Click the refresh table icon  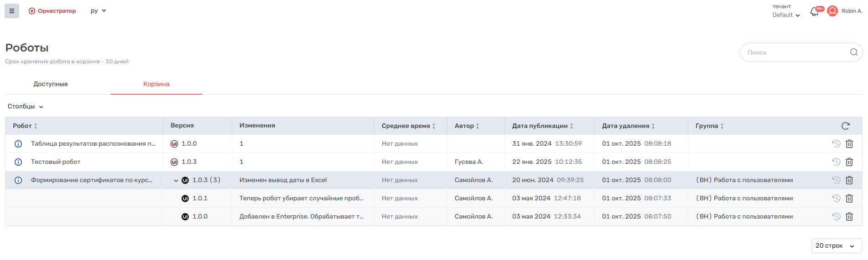845,126
